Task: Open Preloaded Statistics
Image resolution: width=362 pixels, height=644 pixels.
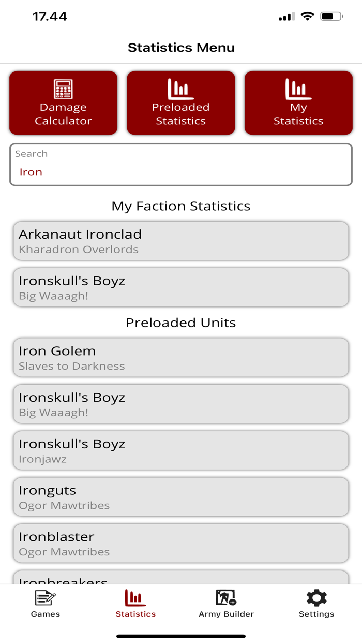Action: click(180, 103)
